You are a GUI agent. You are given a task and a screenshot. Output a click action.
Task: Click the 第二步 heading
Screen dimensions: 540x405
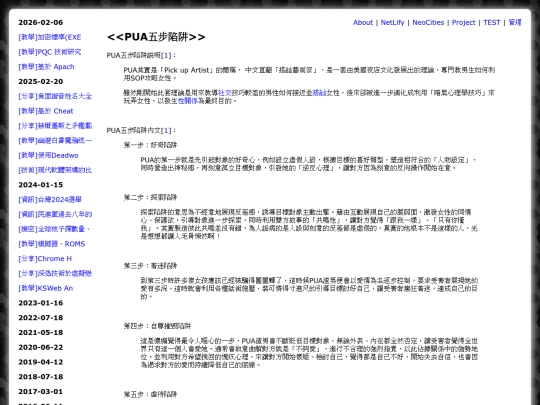150,197
